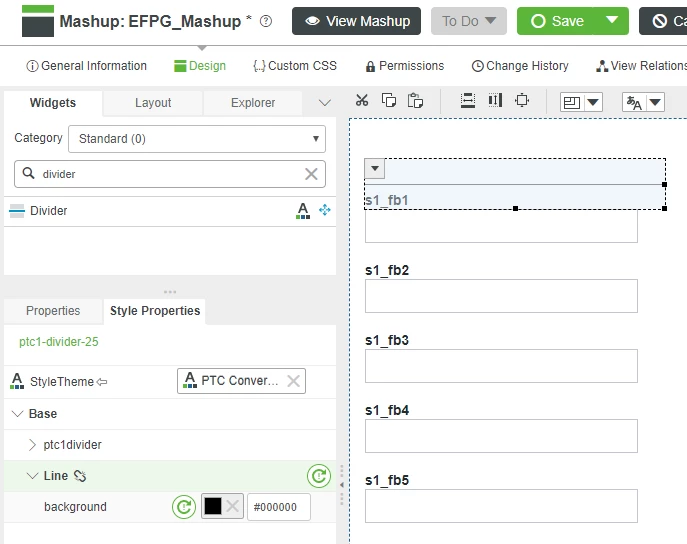Viewport: 687px width, 544px height.
Task: Click the workspace layout icon
Action: click(x=572, y=102)
